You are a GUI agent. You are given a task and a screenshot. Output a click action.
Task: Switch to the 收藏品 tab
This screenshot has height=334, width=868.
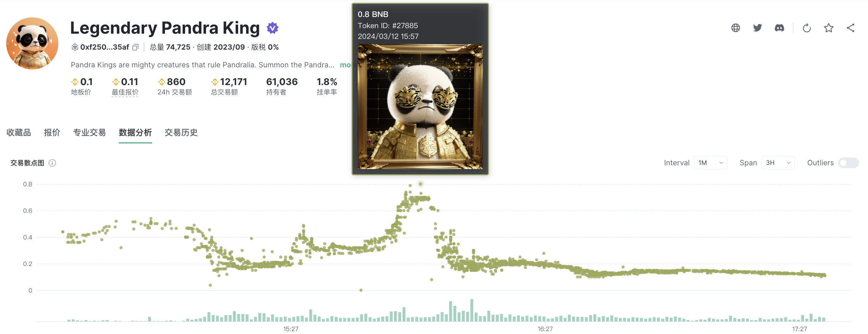coord(19,133)
